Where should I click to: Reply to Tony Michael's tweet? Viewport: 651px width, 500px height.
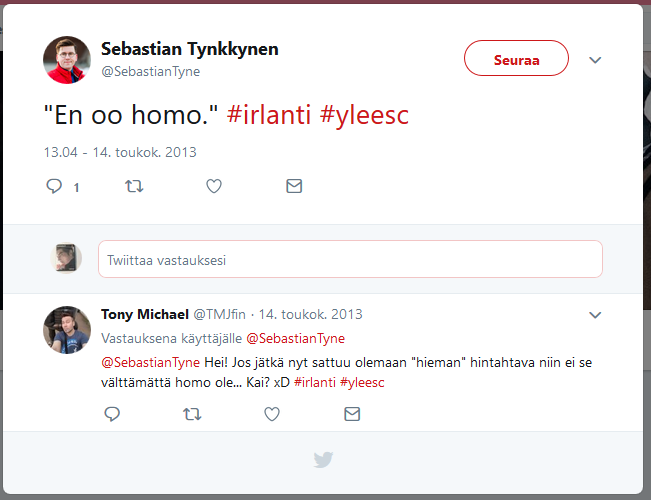(112, 413)
